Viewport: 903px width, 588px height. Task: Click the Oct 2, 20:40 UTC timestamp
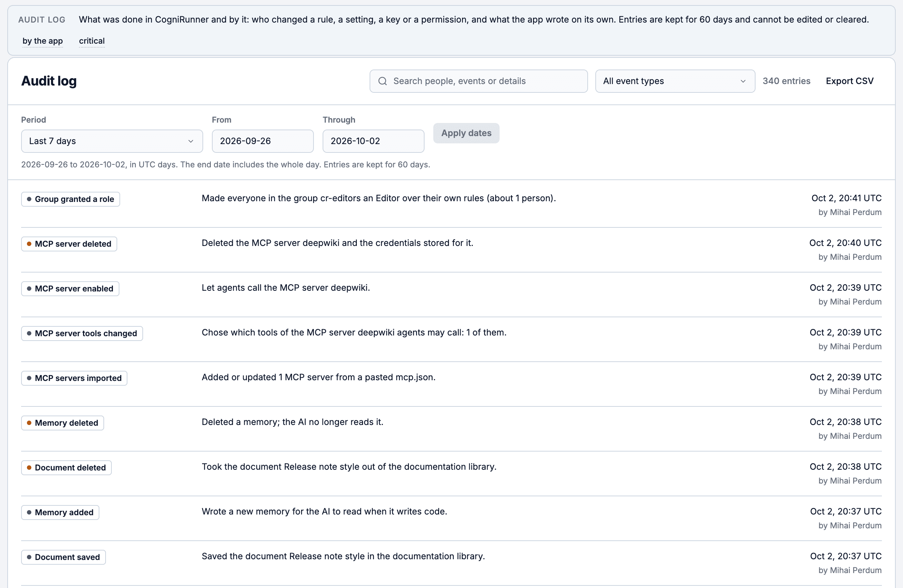pyautogui.click(x=845, y=243)
